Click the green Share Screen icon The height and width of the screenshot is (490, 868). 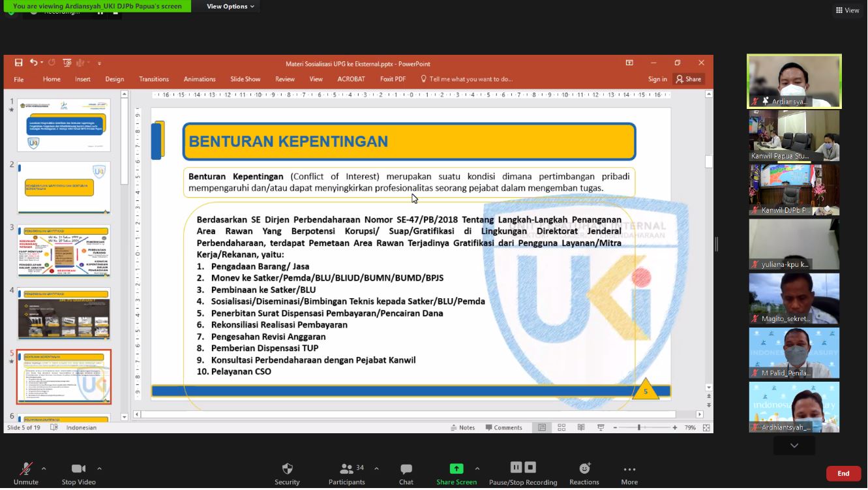click(x=456, y=469)
